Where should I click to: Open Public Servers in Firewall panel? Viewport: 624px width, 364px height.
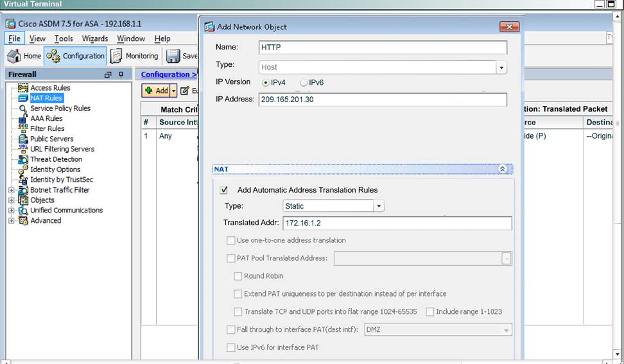click(x=51, y=139)
